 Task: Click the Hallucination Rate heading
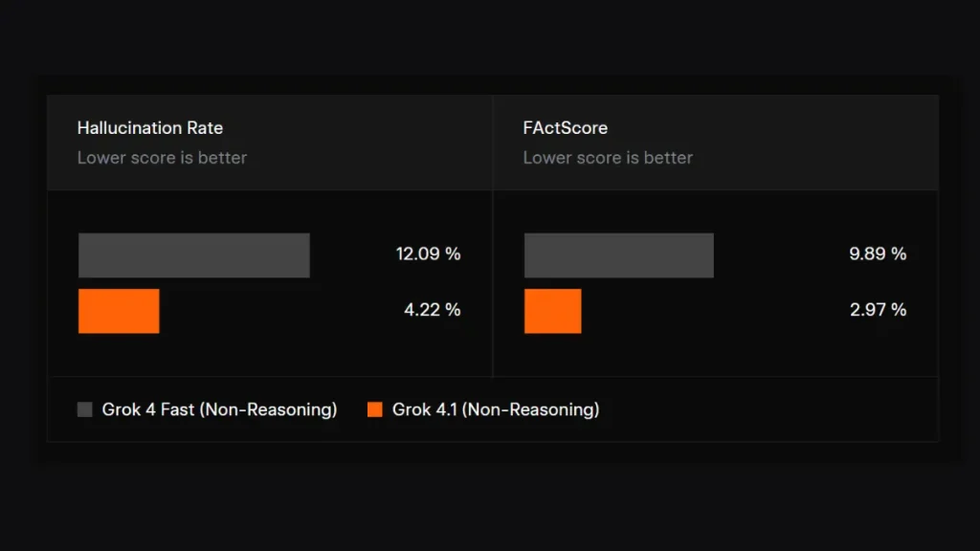(x=150, y=128)
